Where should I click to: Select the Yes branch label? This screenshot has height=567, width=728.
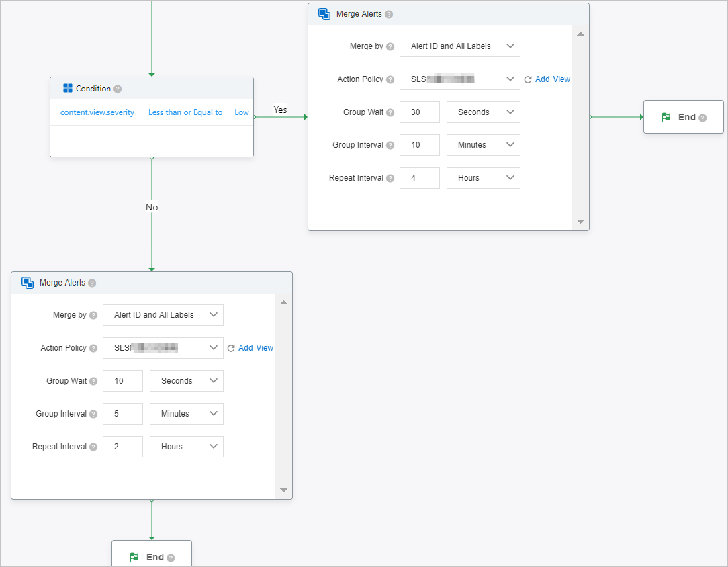click(x=281, y=110)
